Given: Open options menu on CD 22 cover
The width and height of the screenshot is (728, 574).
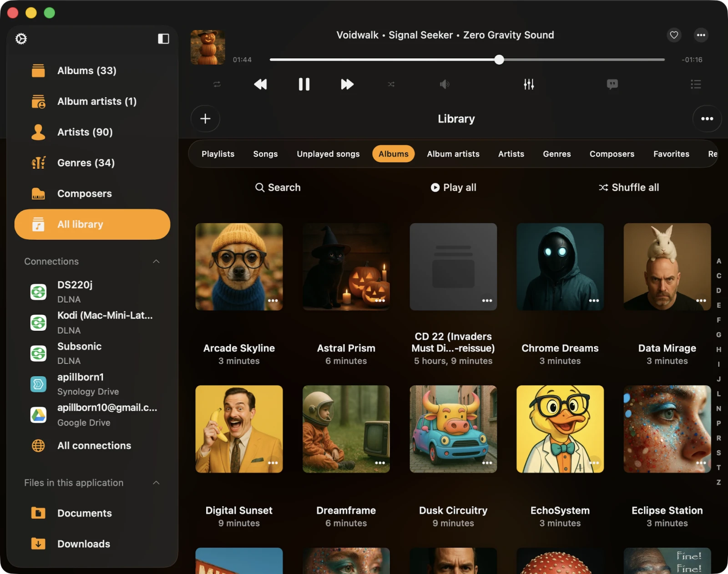Looking at the screenshot, I should [487, 300].
